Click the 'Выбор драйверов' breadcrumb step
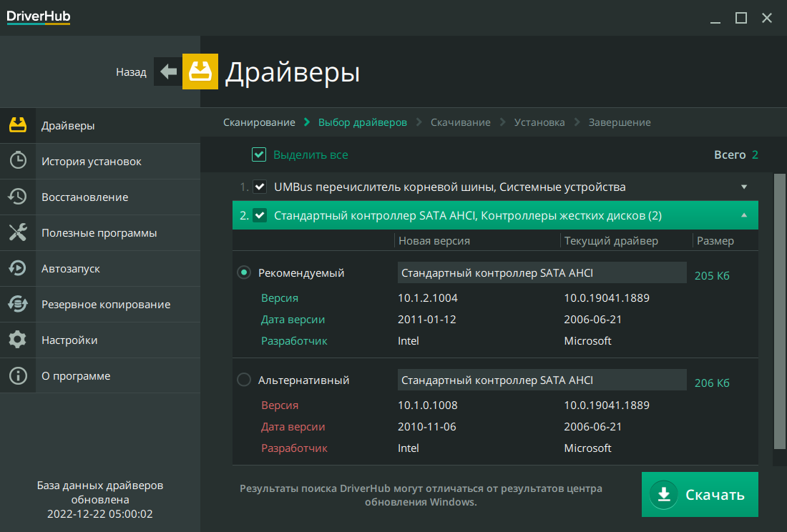787x532 pixels. [362, 122]
